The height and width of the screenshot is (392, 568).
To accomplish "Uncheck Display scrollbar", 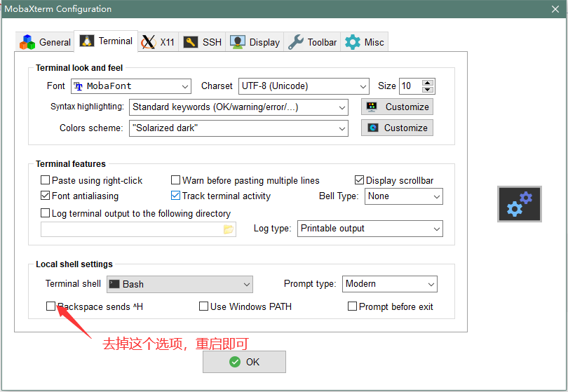I will click(x=359, y=180).
